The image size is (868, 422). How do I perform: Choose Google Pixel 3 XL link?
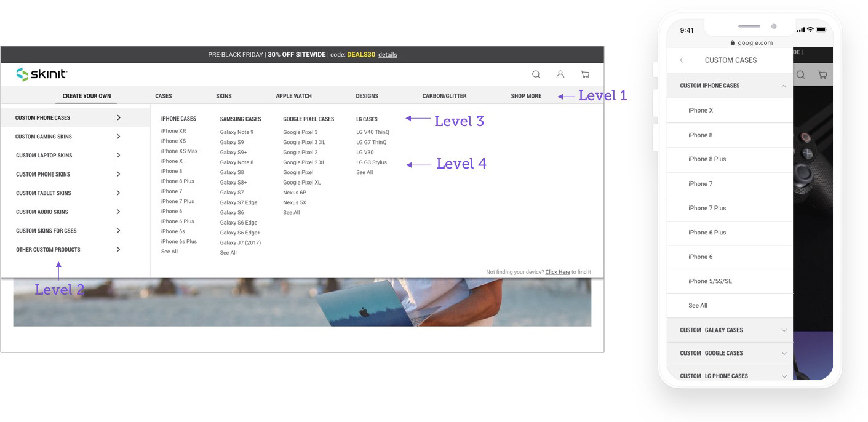coord(304,142)
